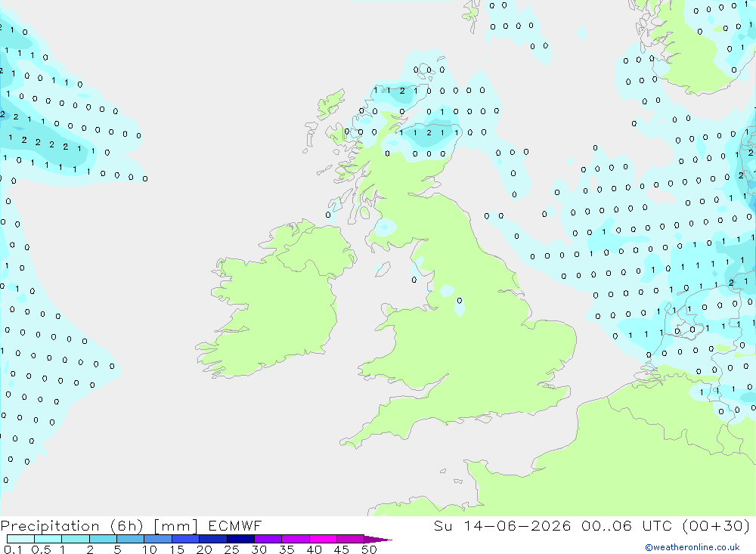
Task: Select the '(00+30)' forecast offset text
Action: 717,525
